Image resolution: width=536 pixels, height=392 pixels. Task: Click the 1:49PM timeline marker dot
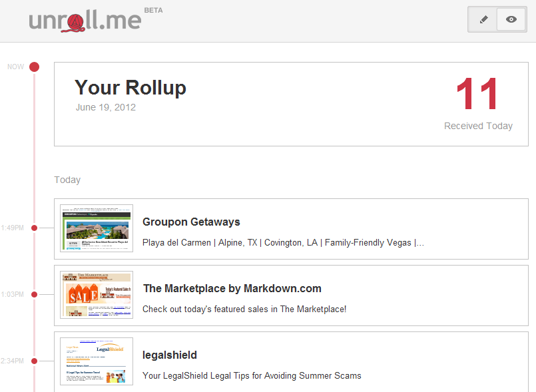coord(34,228)
